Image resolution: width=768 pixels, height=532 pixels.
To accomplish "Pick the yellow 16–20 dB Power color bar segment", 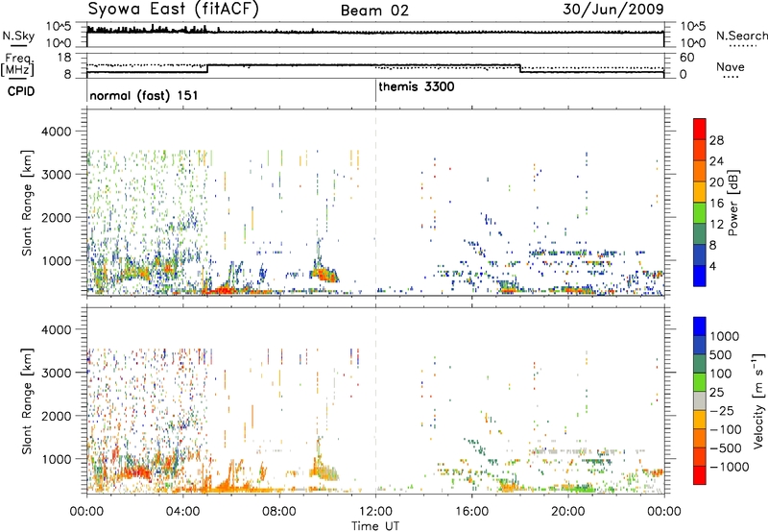I will (700, 192).
